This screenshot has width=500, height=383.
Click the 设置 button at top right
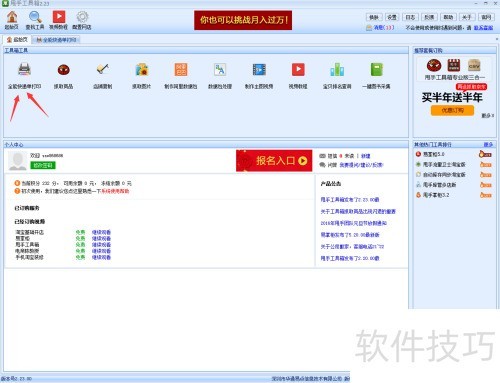point(392,17)
